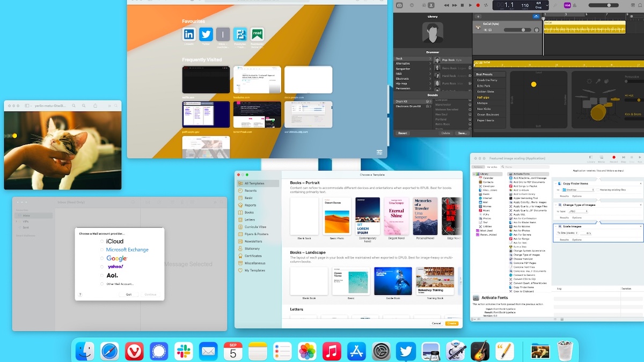Check 'Replacing existing files' in Copy Finder Items
Viewport: 644px width, 362px height.
598,190
